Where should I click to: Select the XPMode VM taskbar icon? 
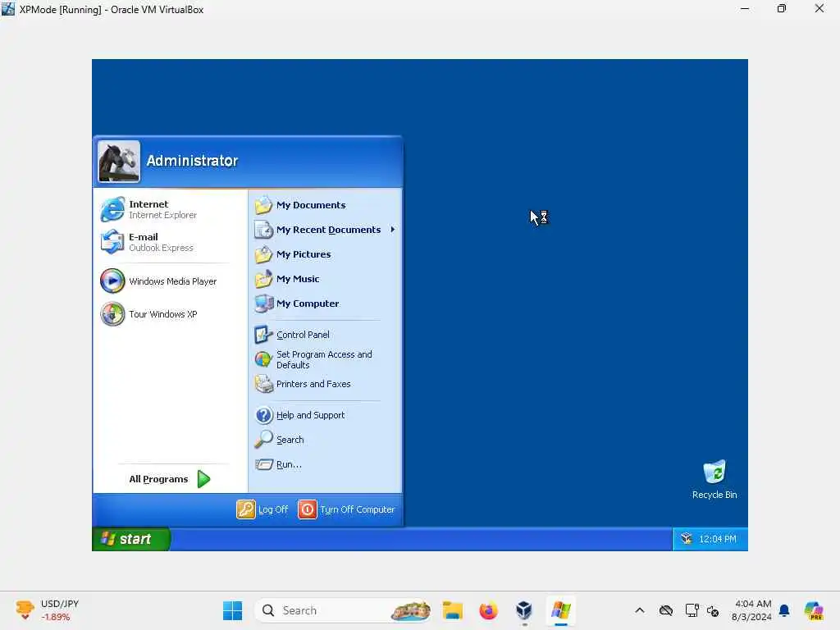(561, 610)
